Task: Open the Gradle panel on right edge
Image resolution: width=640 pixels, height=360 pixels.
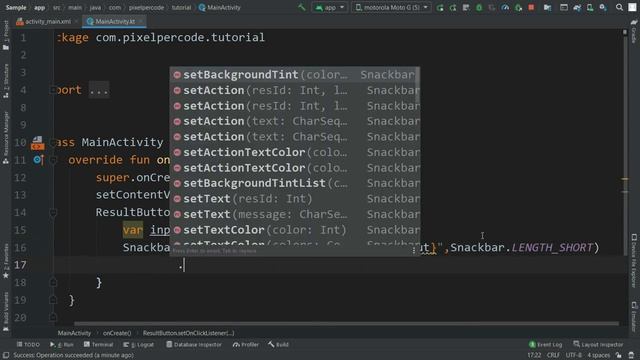Action: [x=634, y=31]
